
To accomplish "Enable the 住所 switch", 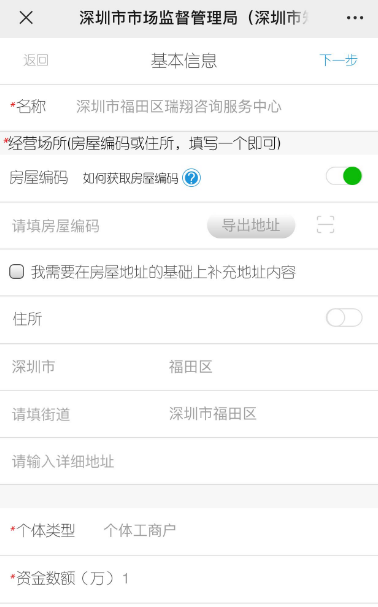I will (x=344, y=318).
